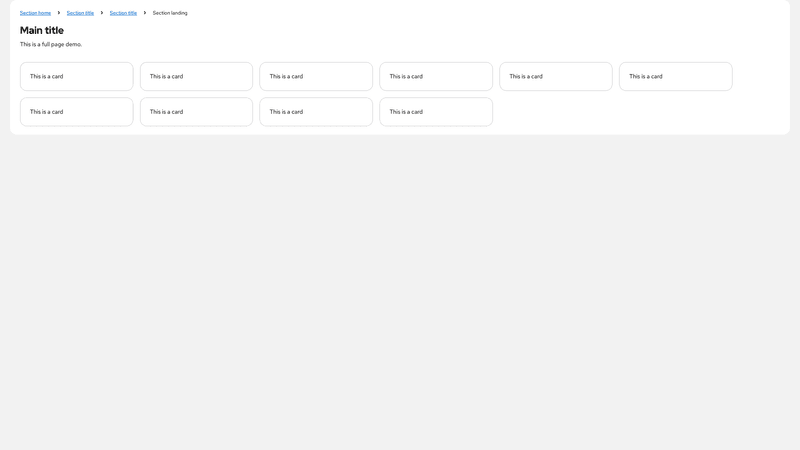This screenshot has width=800, height=450.
Task: Click the Section landing breadcrumb text
Action: point(170,13)
